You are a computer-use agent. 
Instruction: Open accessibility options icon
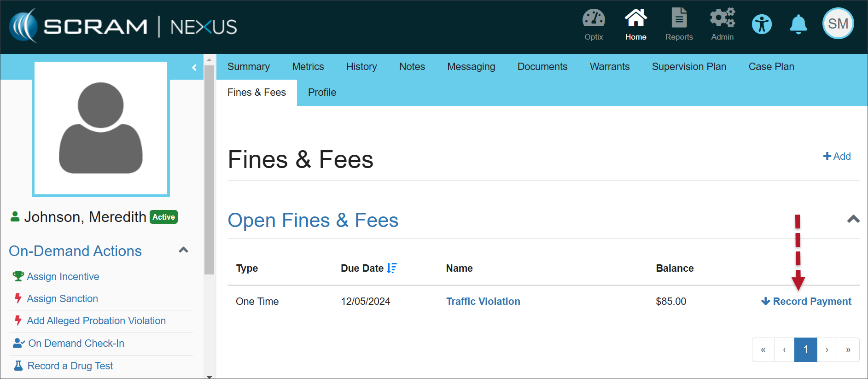click(x=762, y=24)
